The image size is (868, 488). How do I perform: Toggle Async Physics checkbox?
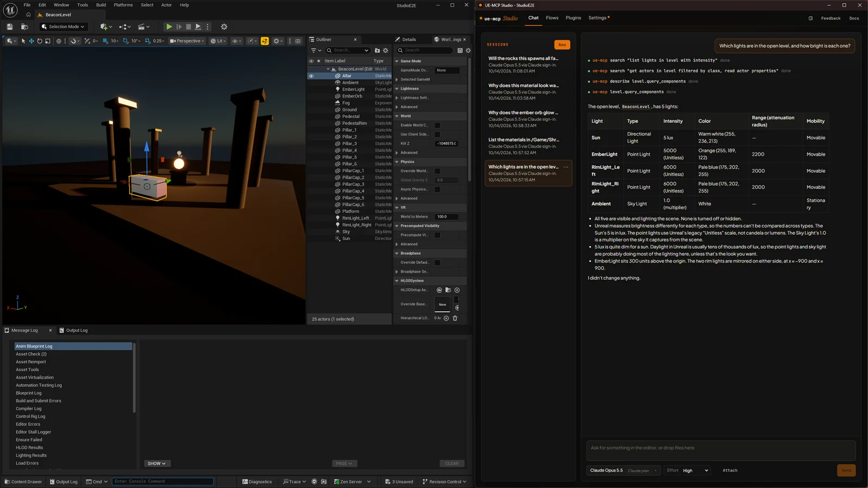tap(437, 189)
